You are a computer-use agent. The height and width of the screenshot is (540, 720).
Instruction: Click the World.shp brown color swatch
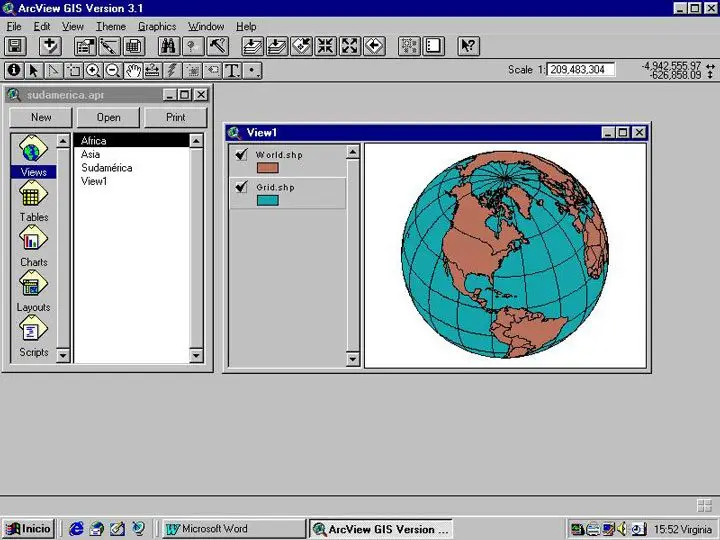point(267,168)
